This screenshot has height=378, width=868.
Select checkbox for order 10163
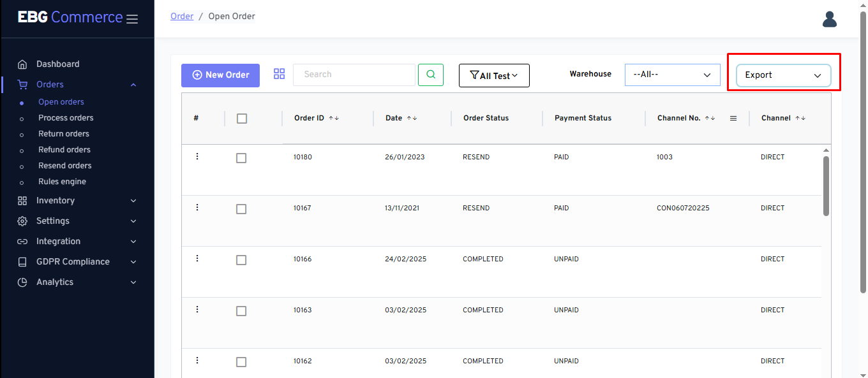pos(241,311)
